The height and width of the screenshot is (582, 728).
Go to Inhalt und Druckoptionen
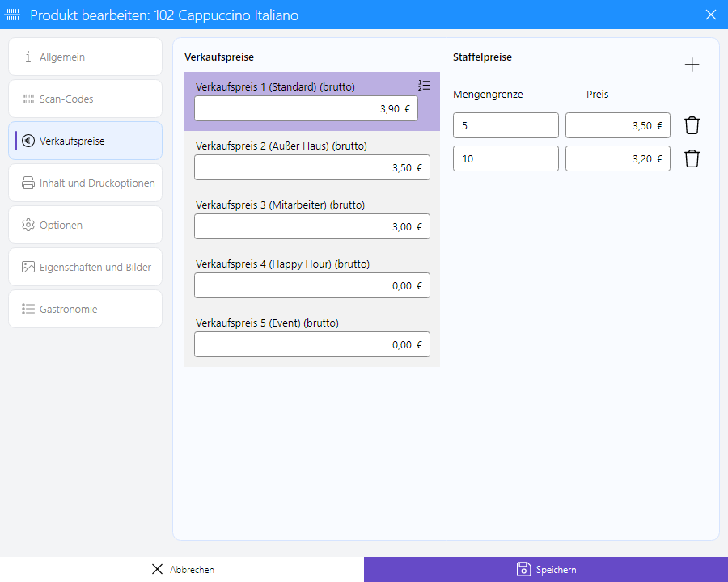pos(86,183)
